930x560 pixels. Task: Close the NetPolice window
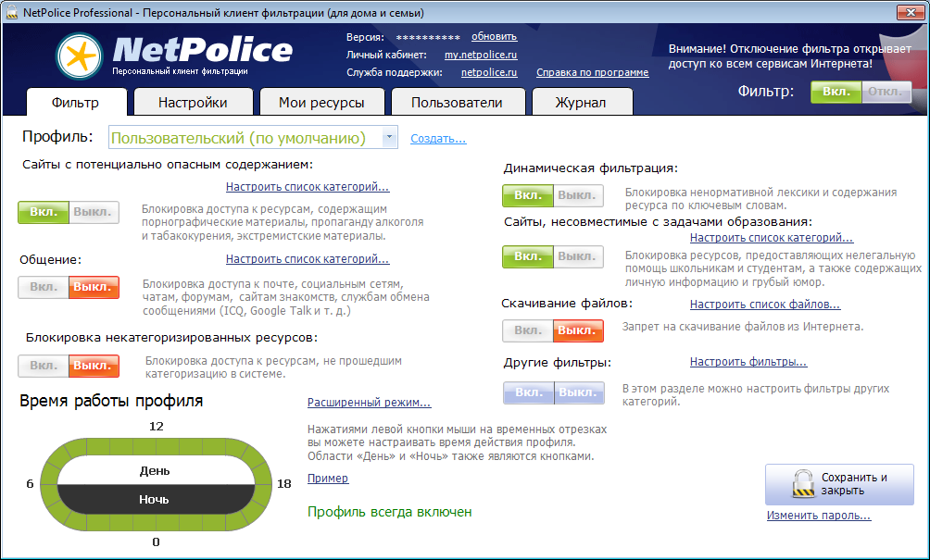(x=911, y=12)
